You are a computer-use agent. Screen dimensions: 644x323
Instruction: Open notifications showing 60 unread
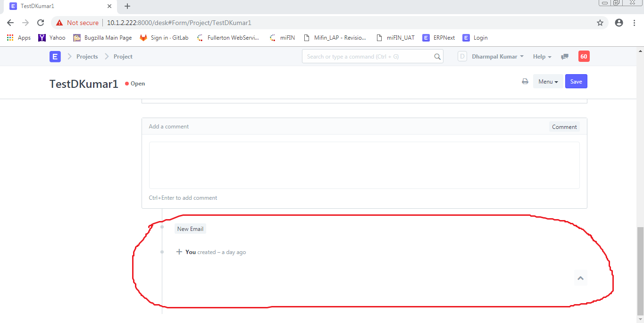click(584, 56)
